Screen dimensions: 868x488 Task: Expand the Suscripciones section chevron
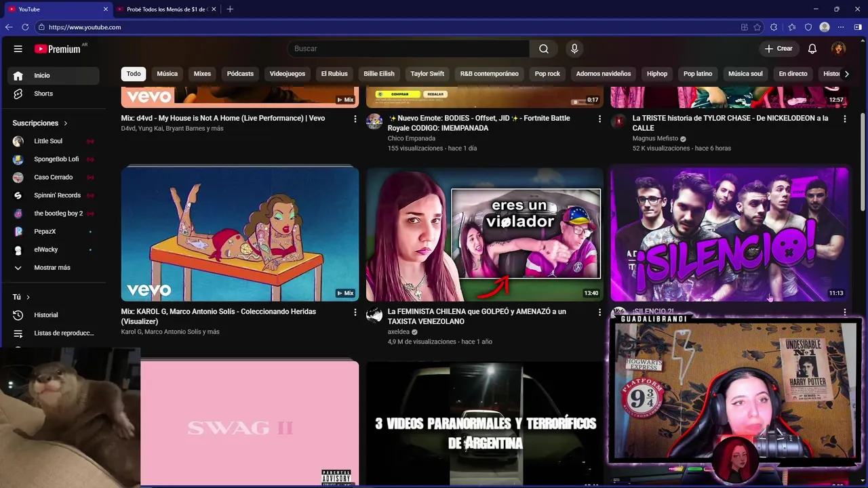(66, 123)
